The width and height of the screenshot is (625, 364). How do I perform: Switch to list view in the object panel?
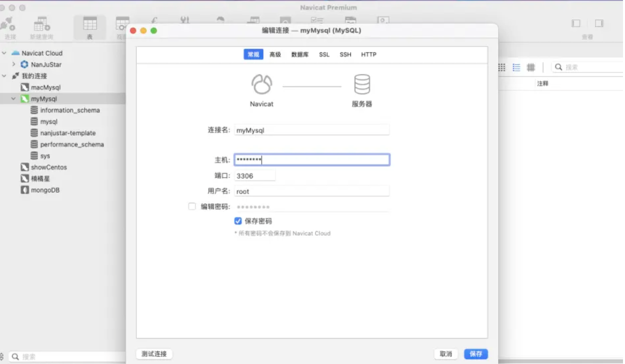click(x=516, y=67)
